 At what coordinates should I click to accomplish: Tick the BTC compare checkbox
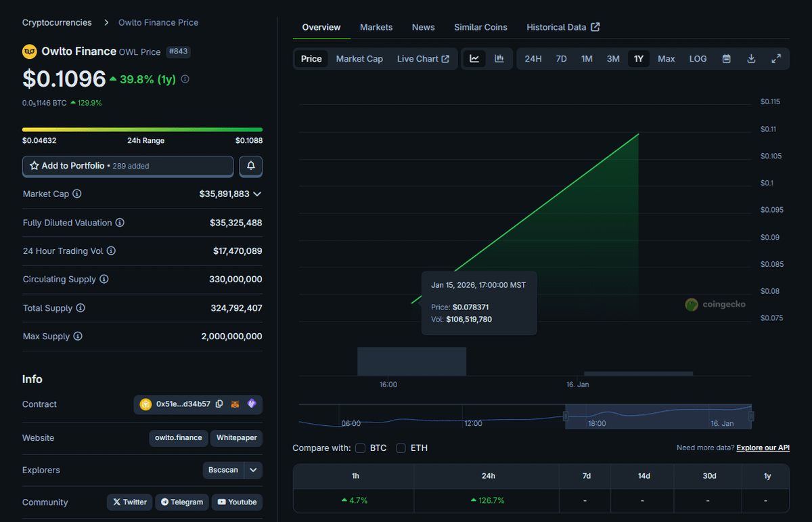click(360, 448)
